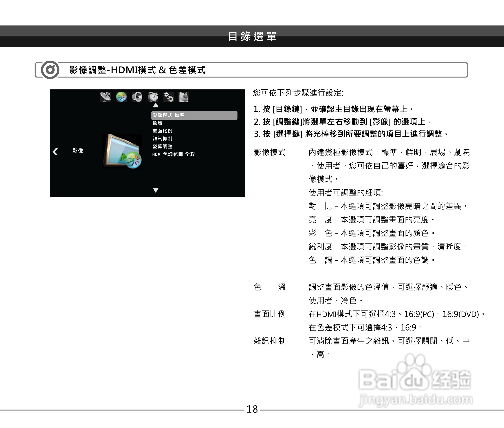Open the speaker sound settings icon
The image size is (504, 428).
[137, 97]
